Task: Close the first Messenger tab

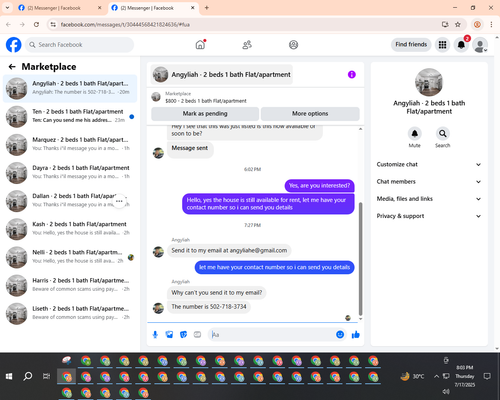Action: click(x=99, y=8)
